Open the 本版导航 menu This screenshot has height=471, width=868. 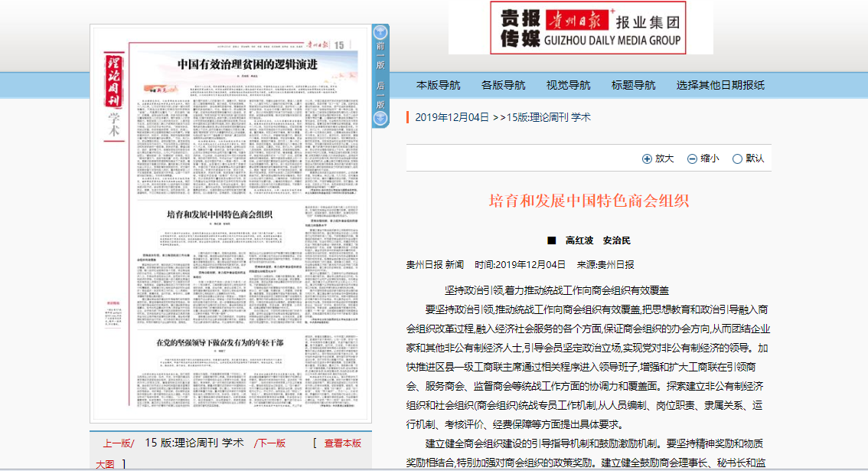pos(438,85)
